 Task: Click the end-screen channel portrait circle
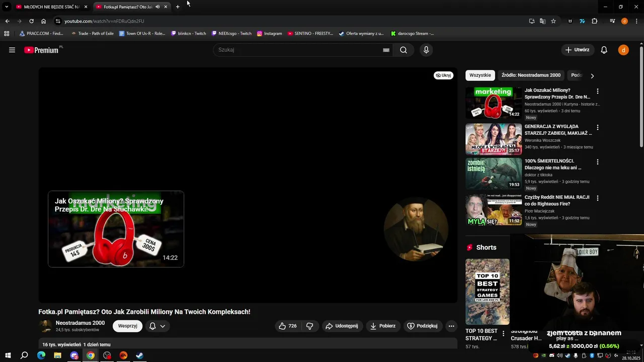(416, 229)
